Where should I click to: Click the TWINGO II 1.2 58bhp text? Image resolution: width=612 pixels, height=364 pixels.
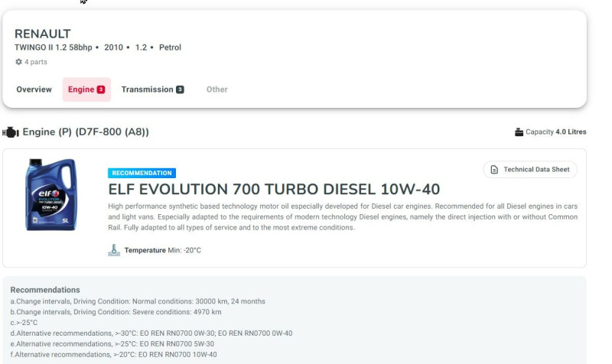point(53,47)
